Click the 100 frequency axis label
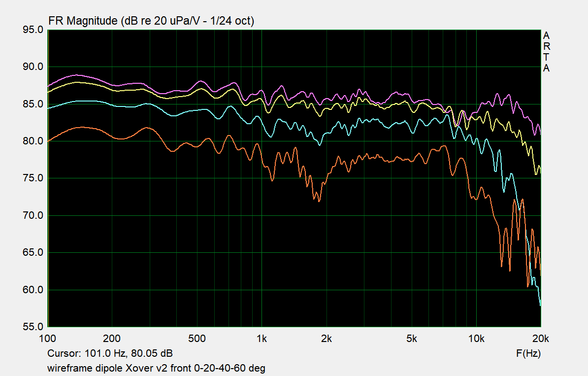 (47, 339)
